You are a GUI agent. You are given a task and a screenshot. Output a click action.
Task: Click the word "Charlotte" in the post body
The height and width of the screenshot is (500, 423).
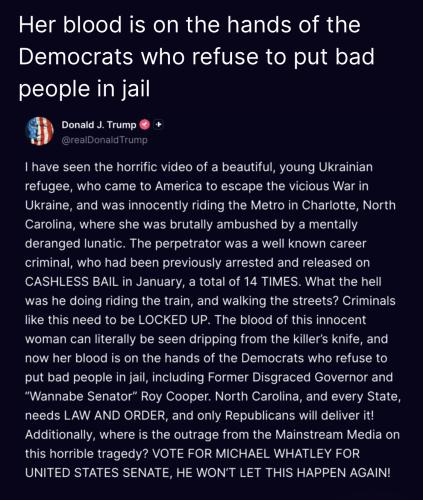click(325, 205)
